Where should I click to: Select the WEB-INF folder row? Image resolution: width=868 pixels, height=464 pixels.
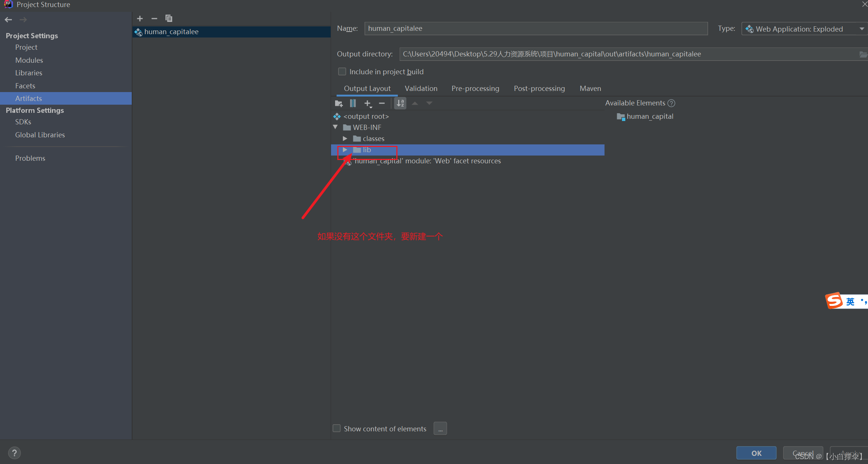click(x=468, y=128)
